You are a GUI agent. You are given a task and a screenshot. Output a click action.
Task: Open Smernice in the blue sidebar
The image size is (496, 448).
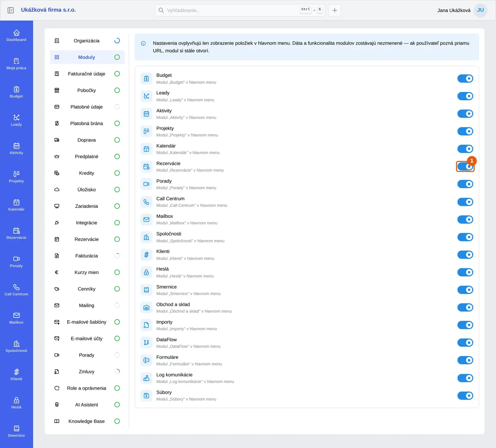click(16, 431)
